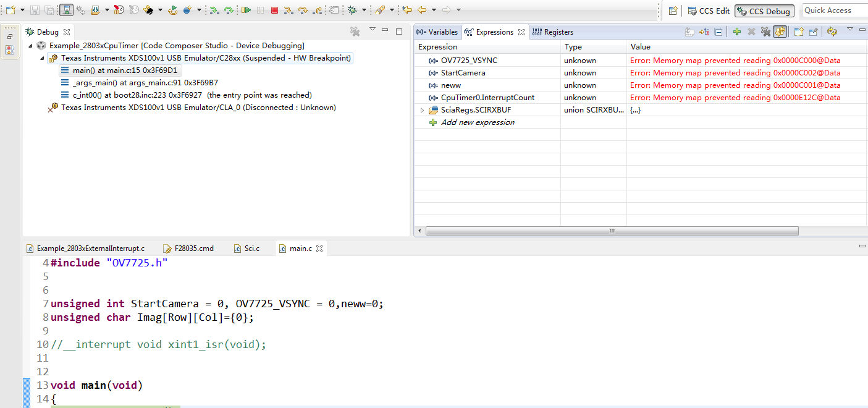Click Add new expression link
Viewport: 868px width, 408px height.
tap(478, 122)
